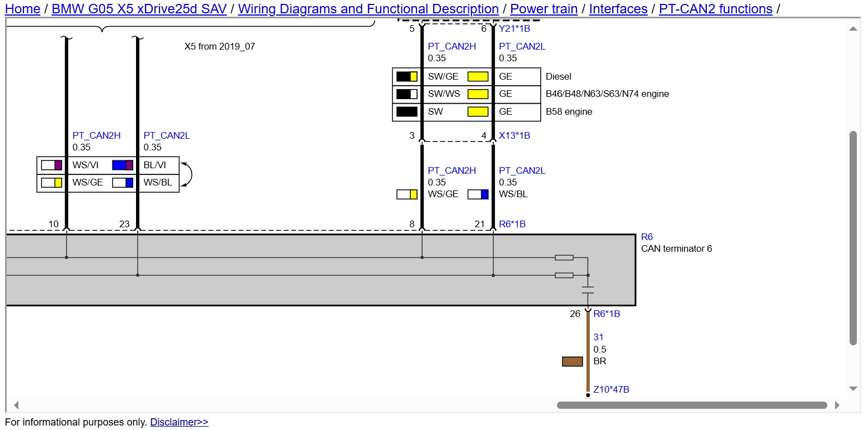Image resolution: width=868 pixels, height=430 pixels.
Task: Select the R6 component label
Action: point(647,237)
